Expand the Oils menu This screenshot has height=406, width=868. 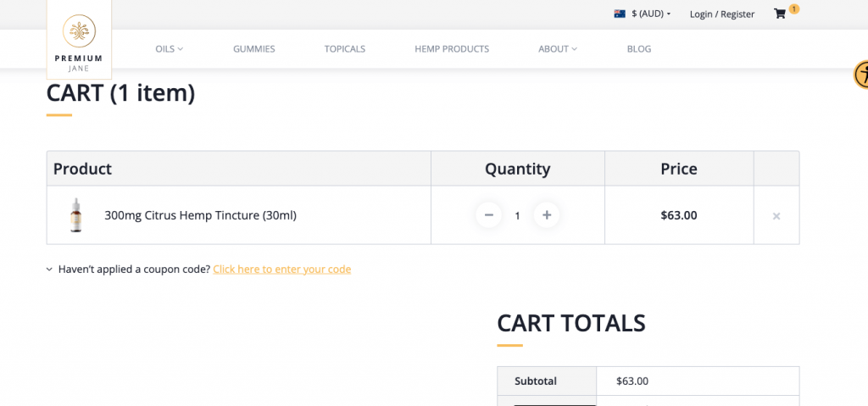169,49
